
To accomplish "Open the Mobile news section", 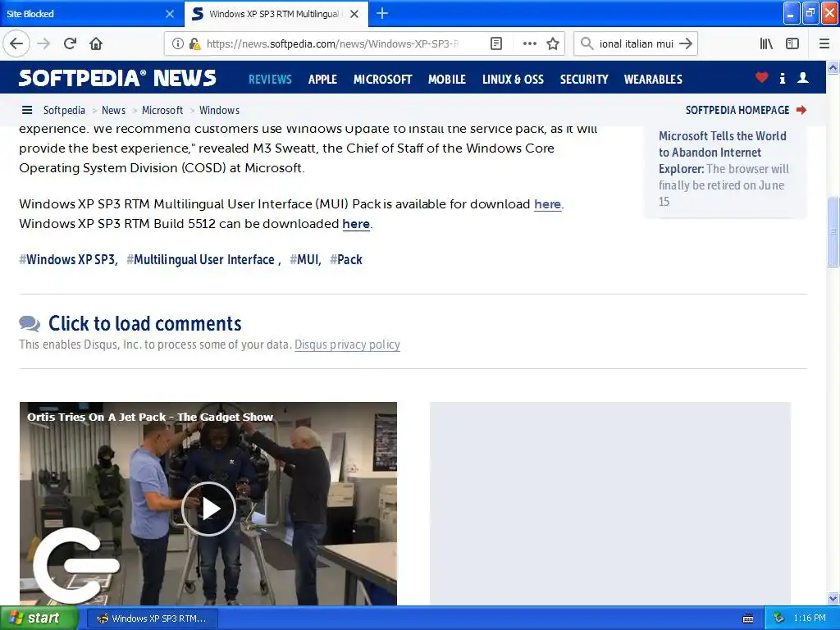I will click(447, 80).
